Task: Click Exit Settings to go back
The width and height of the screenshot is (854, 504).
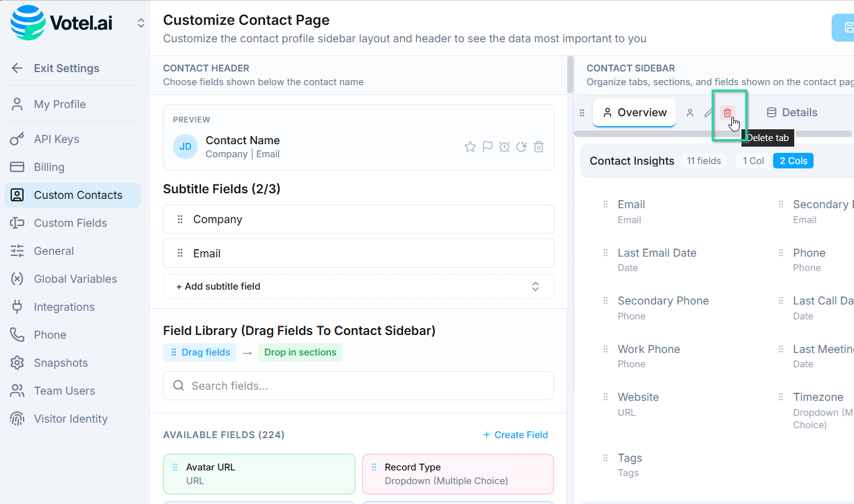Action: [x=67, y=68]
